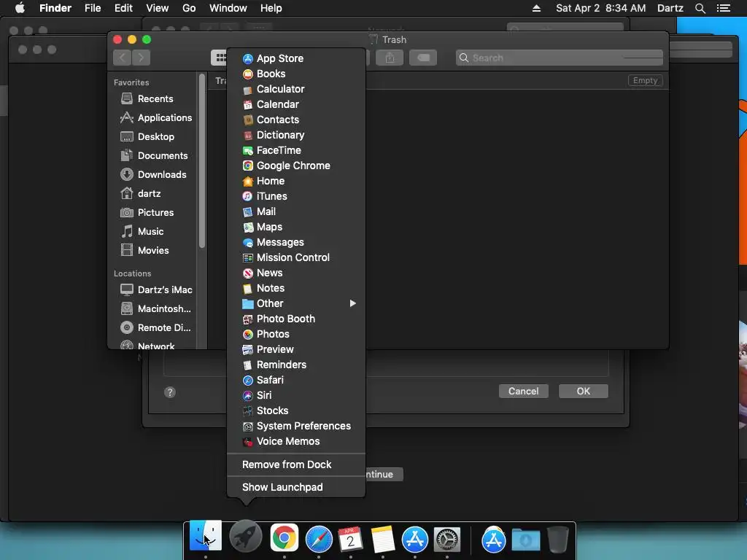Open Launchpad rocket icon in Dock
This screenshot has height=560, width=747.
coord(245,537)
